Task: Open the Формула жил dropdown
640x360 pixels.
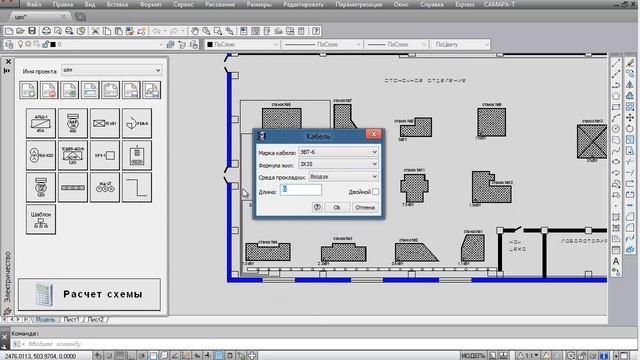Action: (x=338, y=164)
